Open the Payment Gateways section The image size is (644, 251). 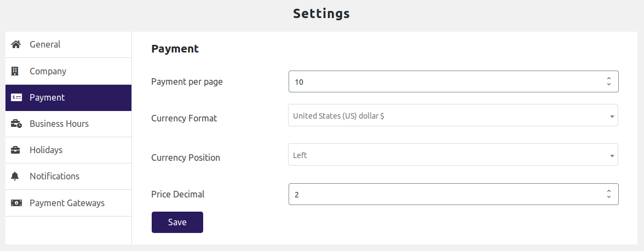67,203
